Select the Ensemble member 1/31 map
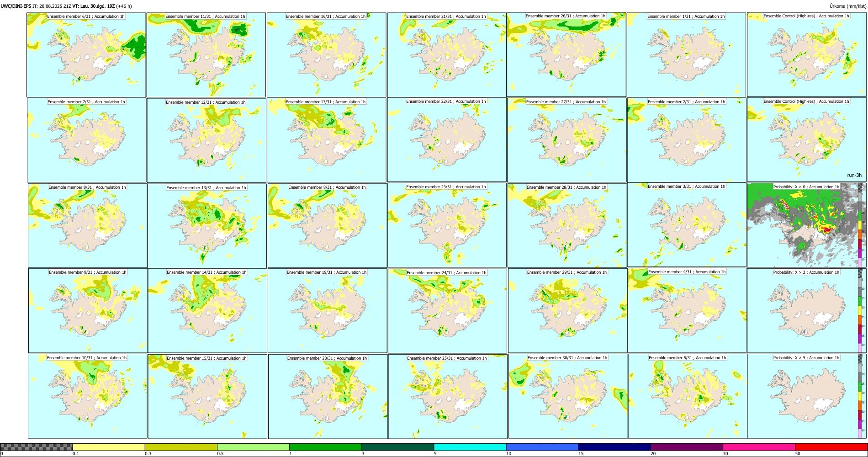 [687, 55]
